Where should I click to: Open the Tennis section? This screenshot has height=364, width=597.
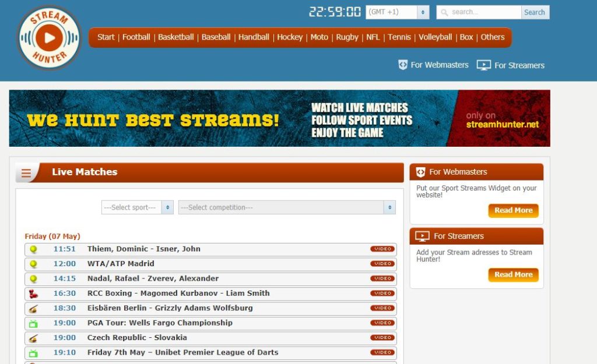[399, 37]
